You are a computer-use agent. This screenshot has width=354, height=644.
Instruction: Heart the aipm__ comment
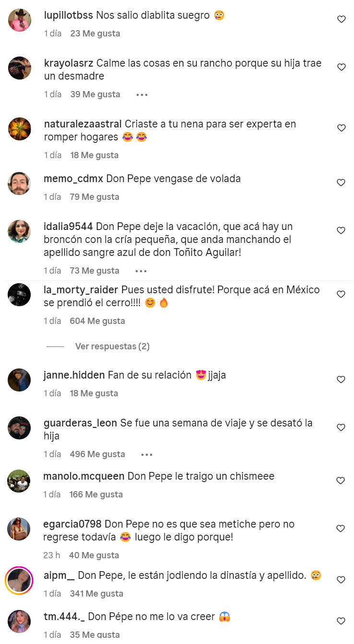341,580
